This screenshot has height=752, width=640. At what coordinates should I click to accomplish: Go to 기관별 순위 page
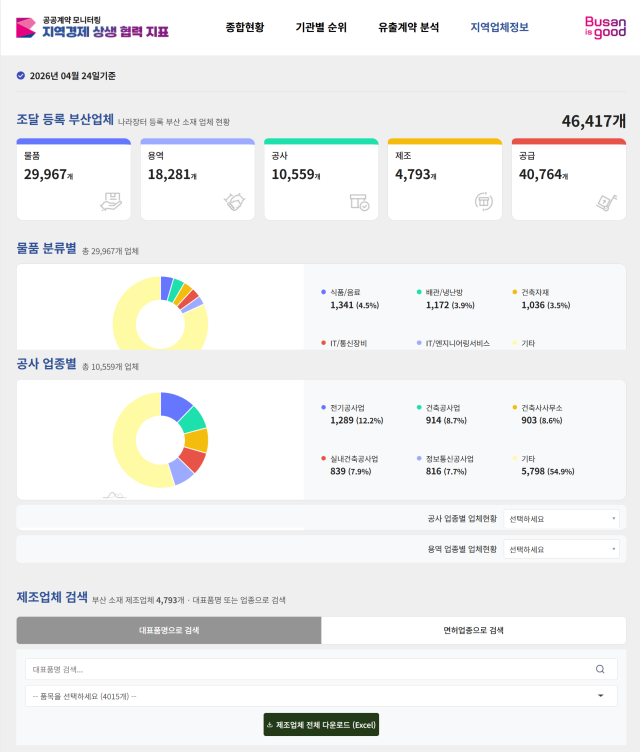321,27
